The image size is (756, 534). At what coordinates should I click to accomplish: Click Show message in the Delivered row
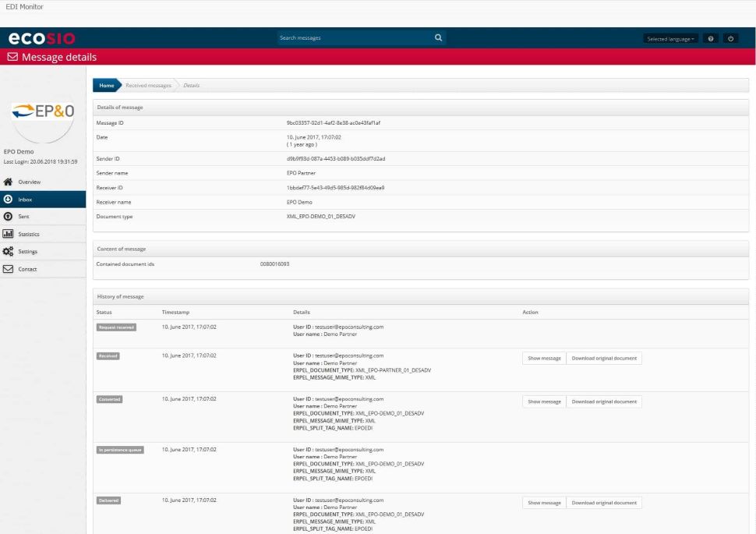[544, 503]
